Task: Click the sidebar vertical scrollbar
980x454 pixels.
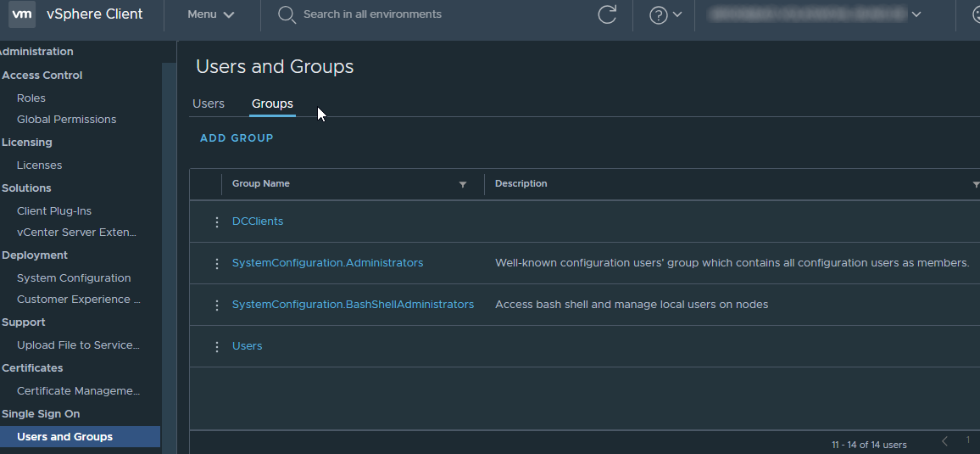Action: pyautogui.click(x=169, y=258)
